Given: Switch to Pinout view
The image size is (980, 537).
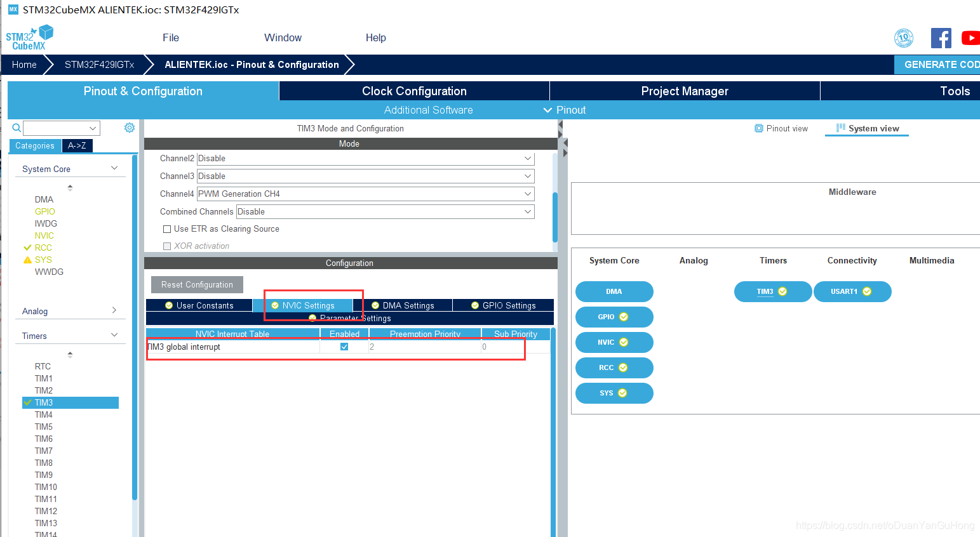Looking at the screenshot, I should click(781, 128).
